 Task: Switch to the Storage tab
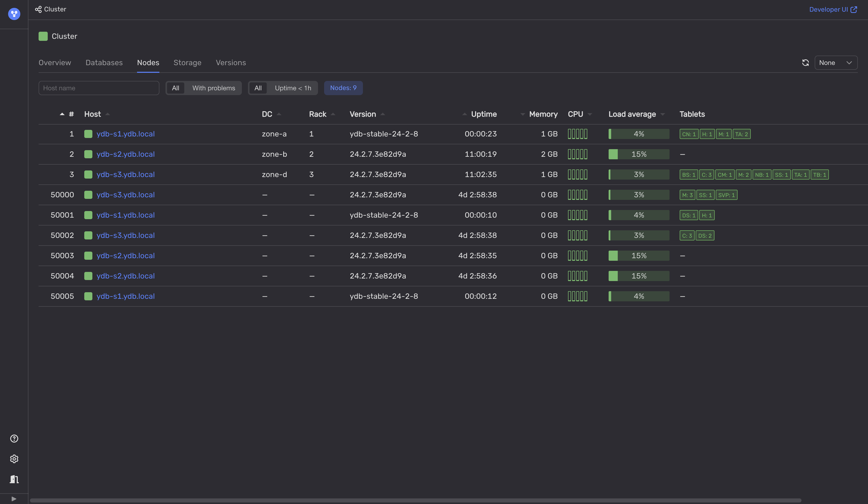click(187, 63)
